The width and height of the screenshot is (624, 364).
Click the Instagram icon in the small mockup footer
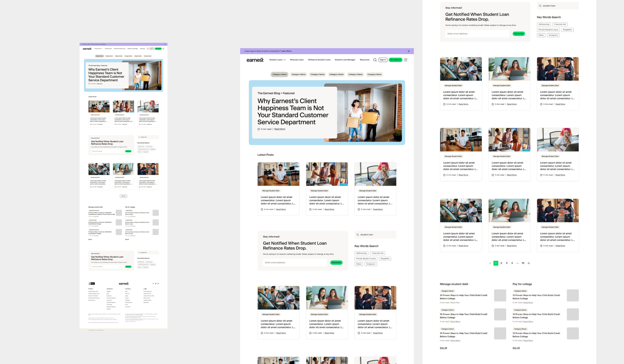pos(158,284)
